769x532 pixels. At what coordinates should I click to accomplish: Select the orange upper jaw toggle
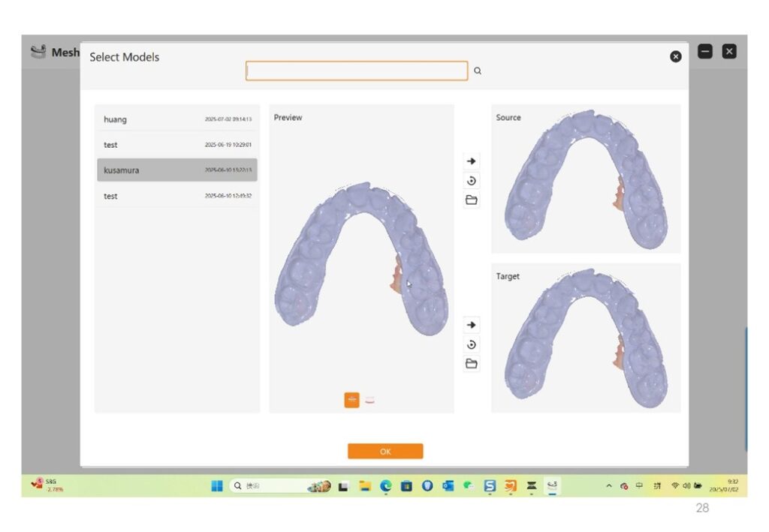pos(351,400)
